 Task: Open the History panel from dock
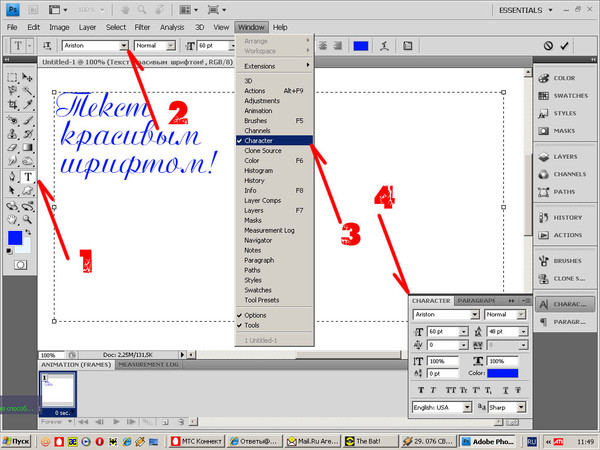coord(560,217)
